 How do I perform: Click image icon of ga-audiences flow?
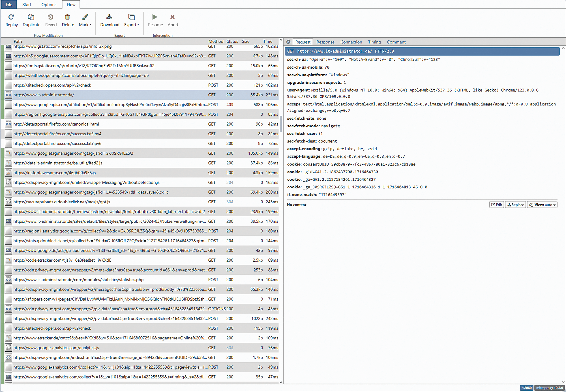8,250
